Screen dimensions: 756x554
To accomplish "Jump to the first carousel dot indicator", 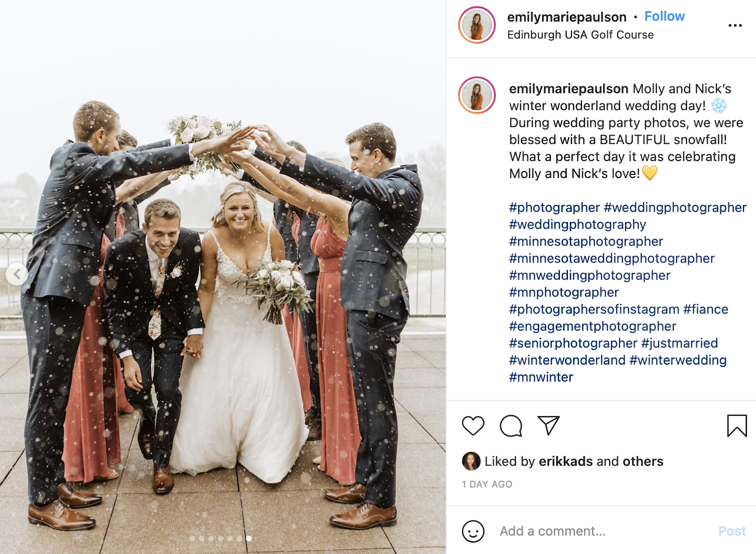I will 192,538.
